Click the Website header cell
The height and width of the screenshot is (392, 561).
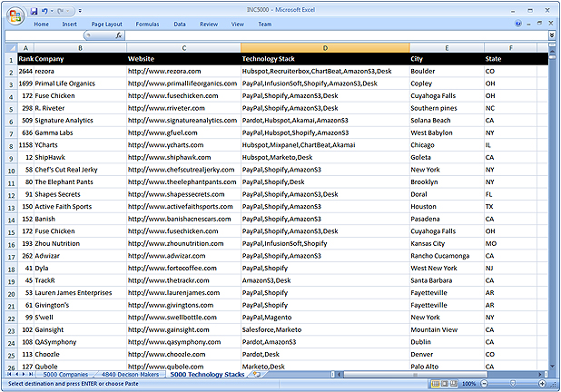[184, 59]
